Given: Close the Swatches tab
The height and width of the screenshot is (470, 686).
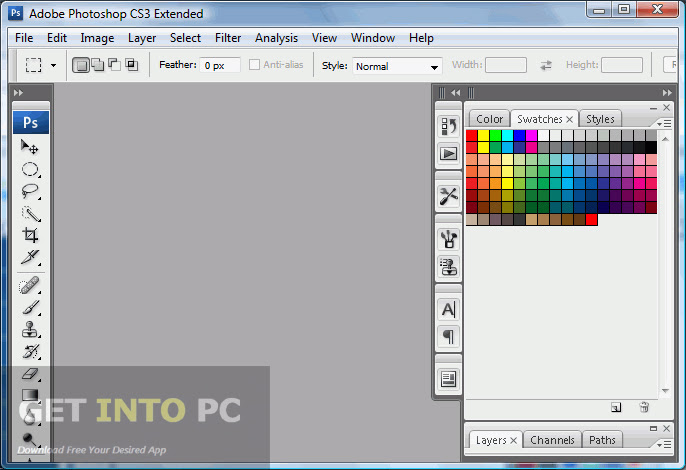Looking at the screenshot, I should click(569, 119).
